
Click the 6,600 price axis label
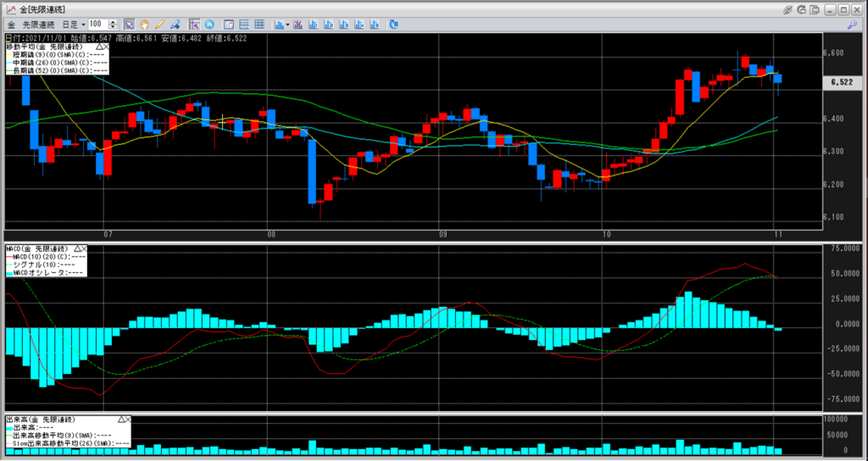(834, 53)
